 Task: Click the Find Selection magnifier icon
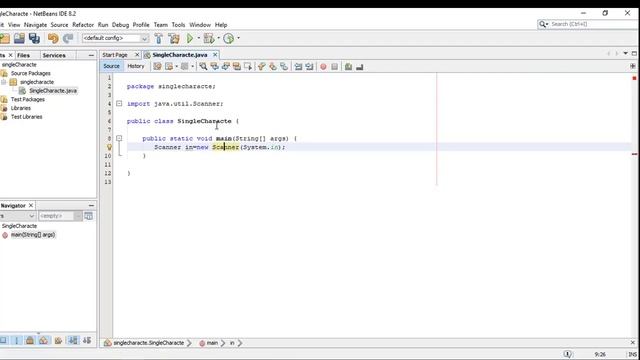point(203,67)
